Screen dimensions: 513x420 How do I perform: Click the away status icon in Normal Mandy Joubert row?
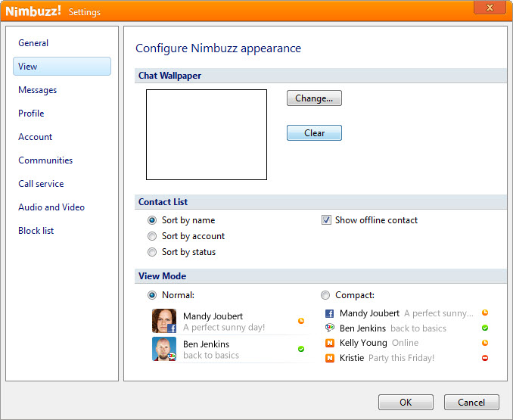[x=301, y=321]
